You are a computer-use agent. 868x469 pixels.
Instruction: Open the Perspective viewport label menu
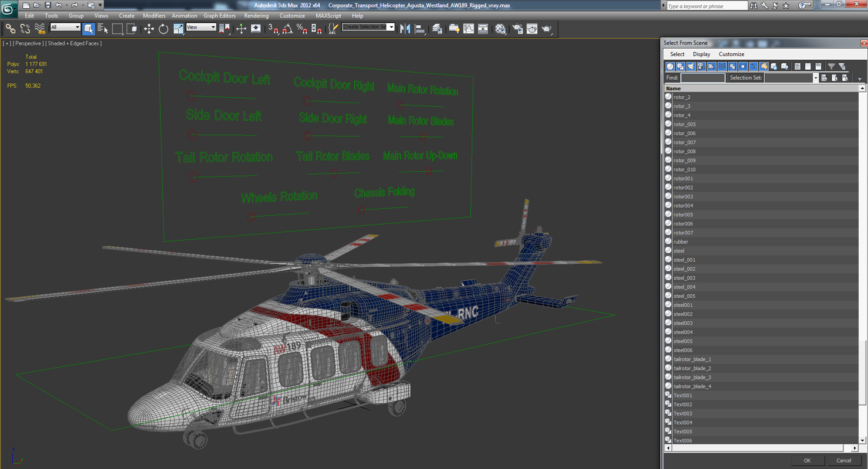28,43
